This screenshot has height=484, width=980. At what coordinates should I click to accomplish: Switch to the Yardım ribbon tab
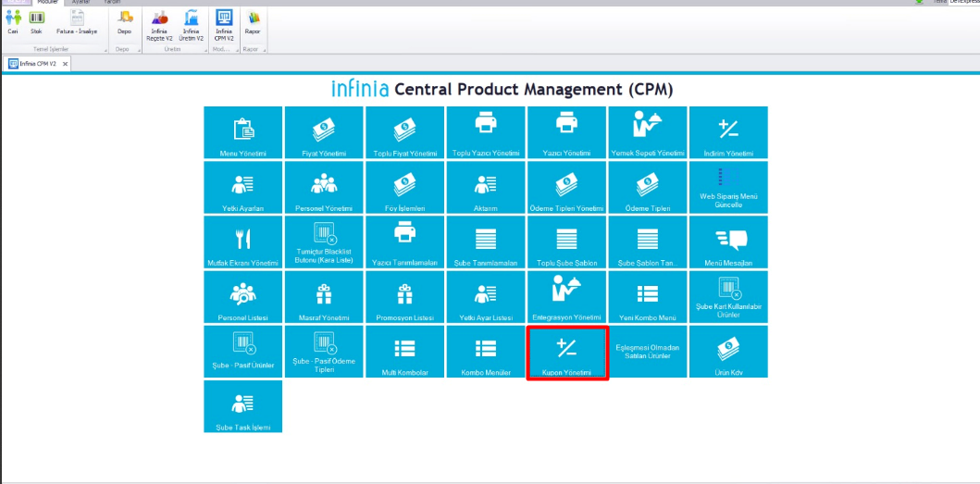pyautogui.click(x=112, y=3)
